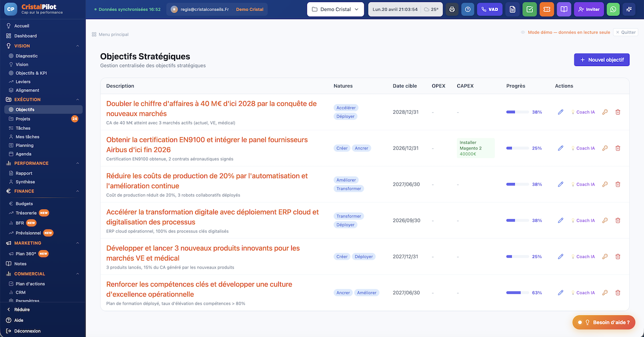Open Projets in the sidebar
The image size is (644, 337).
pyautogui.click(x=23, y=119)
